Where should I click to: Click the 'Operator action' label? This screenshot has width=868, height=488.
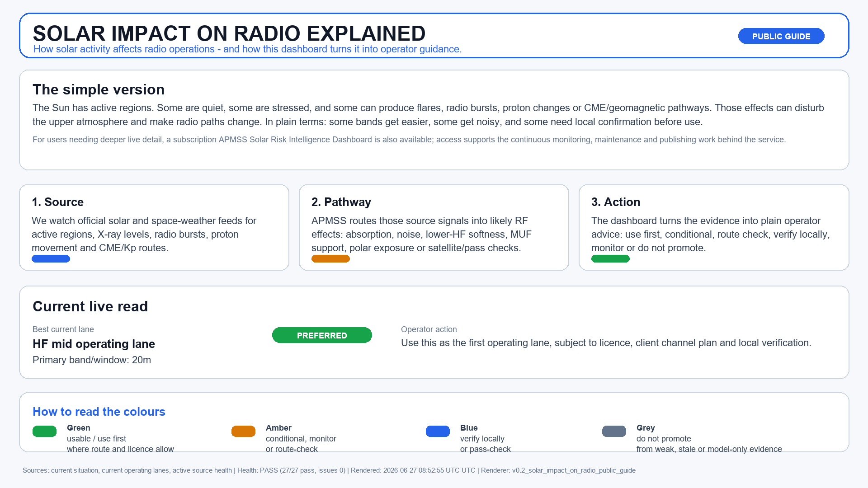[429, 329]
